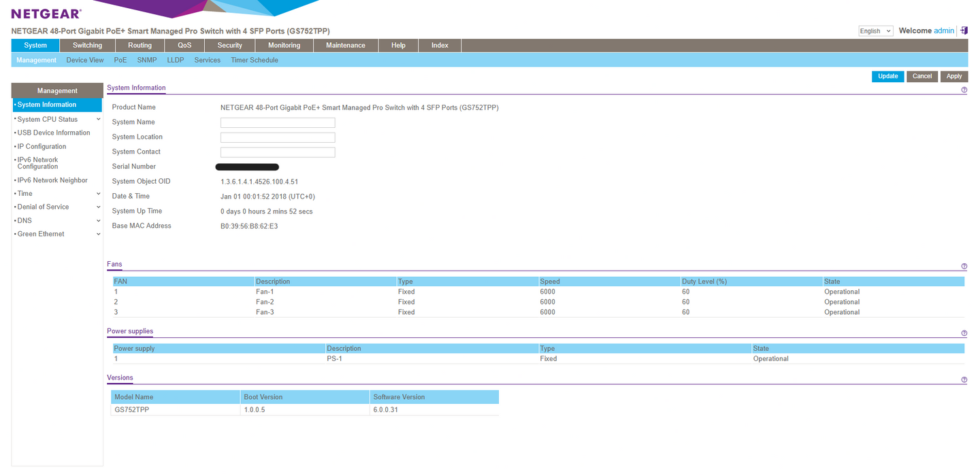
Task: Open the Index main tab
Action: point(440,46)
